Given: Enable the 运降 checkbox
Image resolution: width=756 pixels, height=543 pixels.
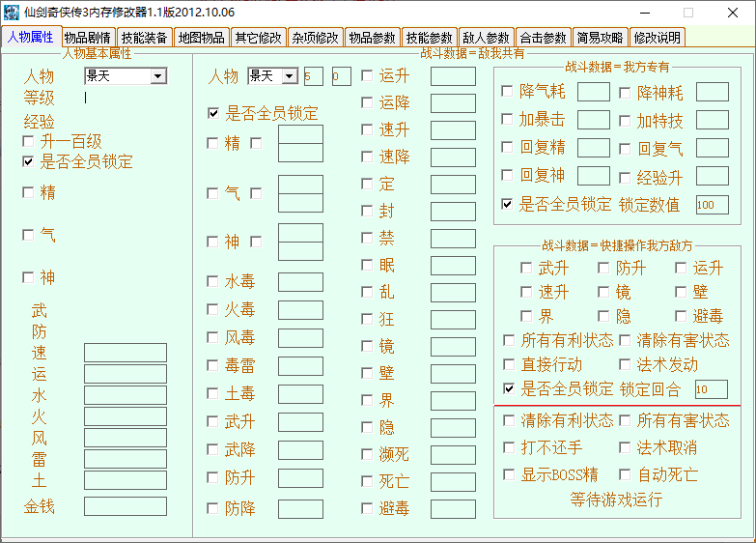Looking at the screenshot, I should [367, 102].
